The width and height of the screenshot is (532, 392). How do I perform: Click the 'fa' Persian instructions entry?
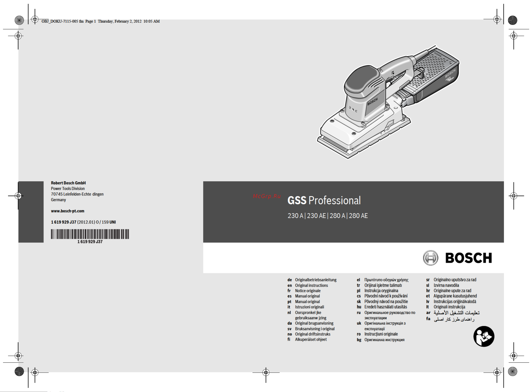[x=450, y=319]
